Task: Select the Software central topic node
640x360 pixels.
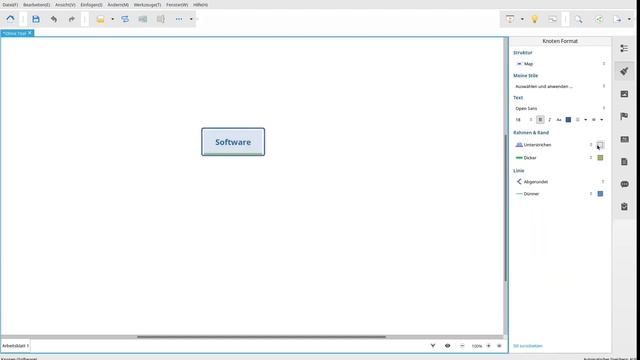Action: click(233, 142)
